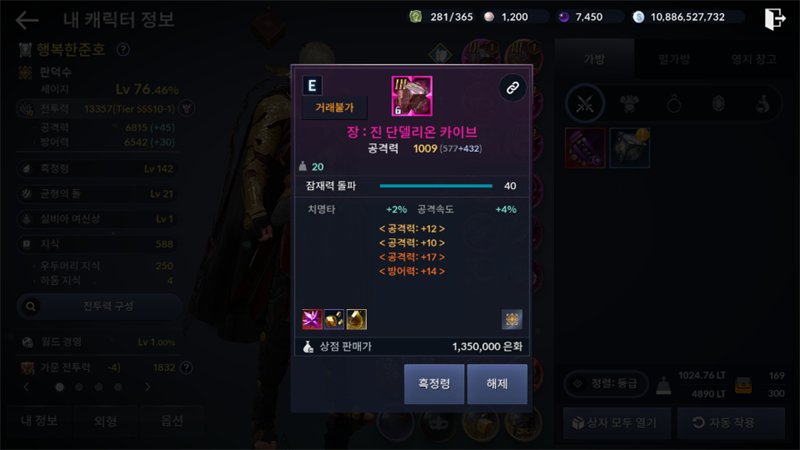This screenshot has width=800, height=450.
Task: Click the 흑정령 button
Action: coord(434,384)
